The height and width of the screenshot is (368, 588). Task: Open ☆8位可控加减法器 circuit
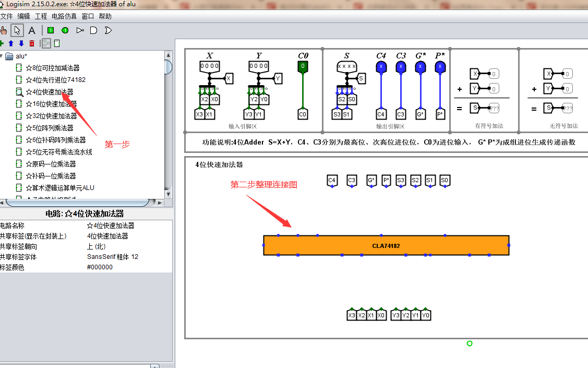[x=53, y=68]
